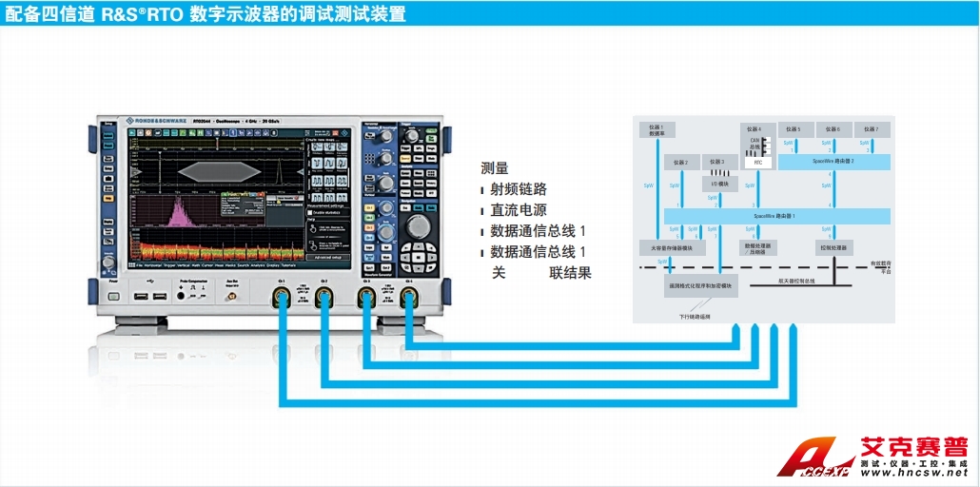Click the left USB port on front panel
This screenshot has width=980, height=487.
pyautogui.click(x=141, y=298)
